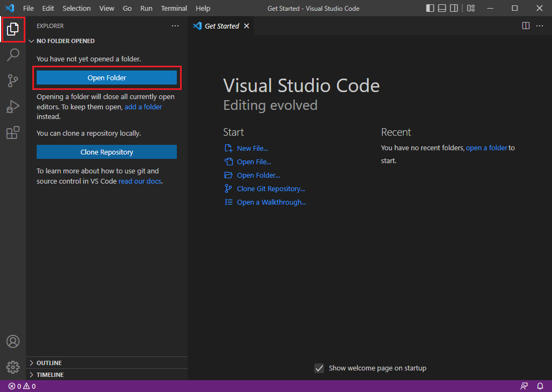The height and width of the screenshot is (392, 552).
Task: Open the Source Control view icon
Action: [x=13, y=81]
